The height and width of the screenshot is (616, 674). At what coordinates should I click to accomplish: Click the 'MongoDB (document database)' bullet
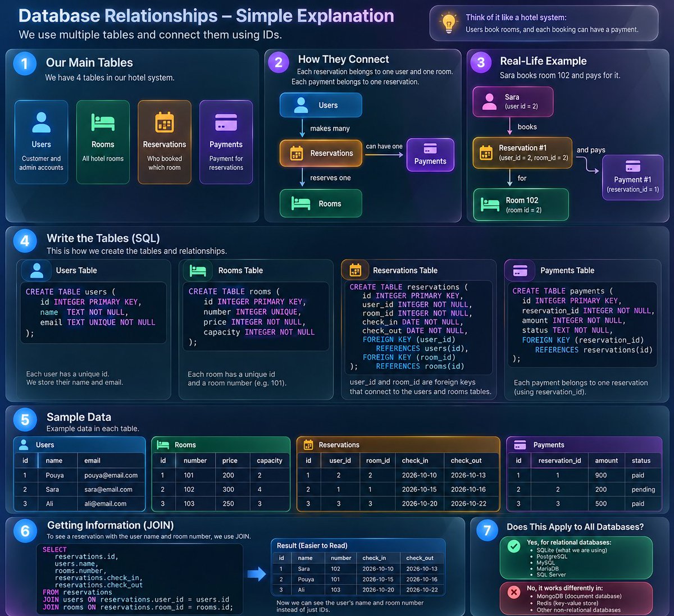pyautogui.click(x=579, y=596)
